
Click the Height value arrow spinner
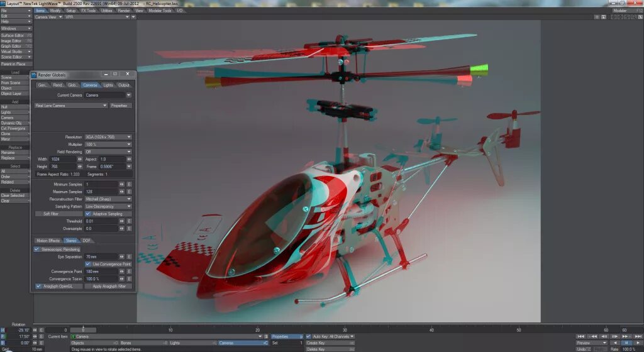point(80,167)
